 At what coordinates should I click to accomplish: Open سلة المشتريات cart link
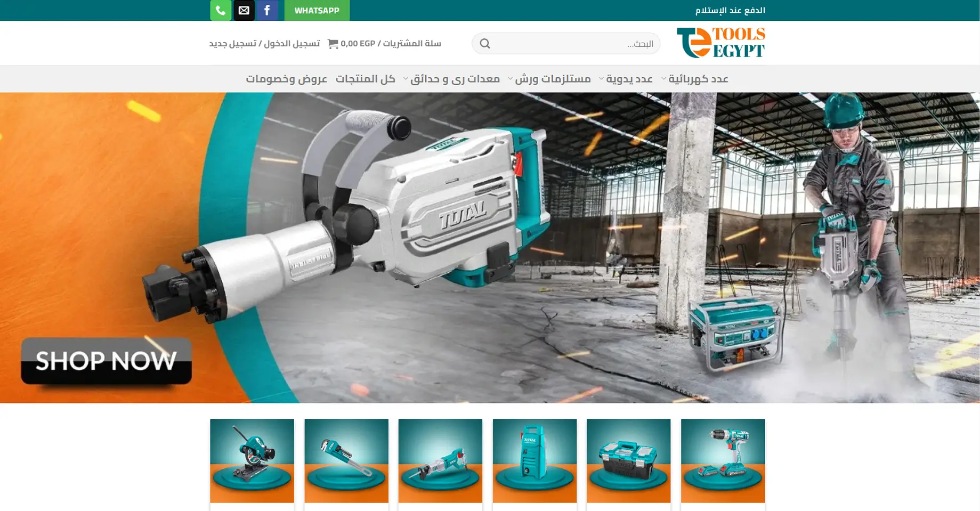(x=391, y=44)
